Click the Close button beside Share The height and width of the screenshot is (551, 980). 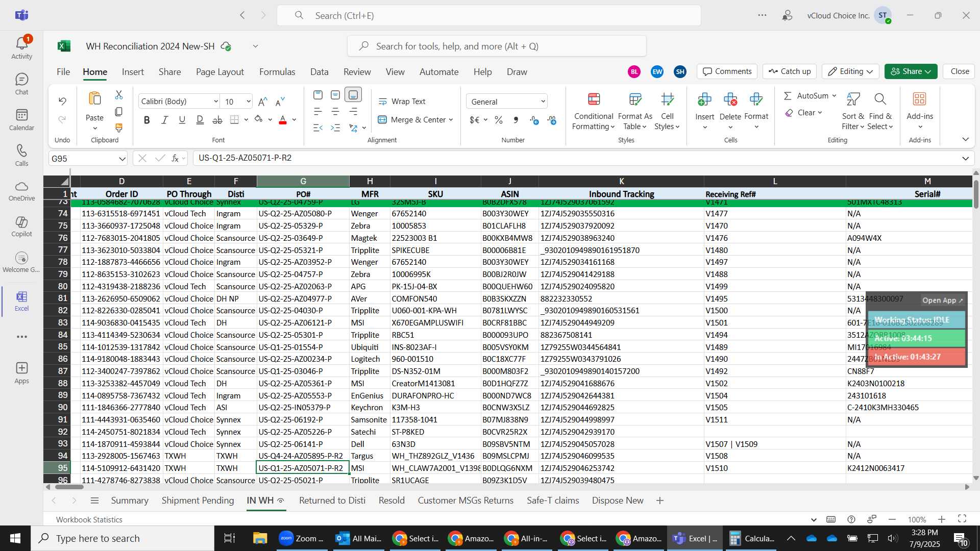pos(960,71)
